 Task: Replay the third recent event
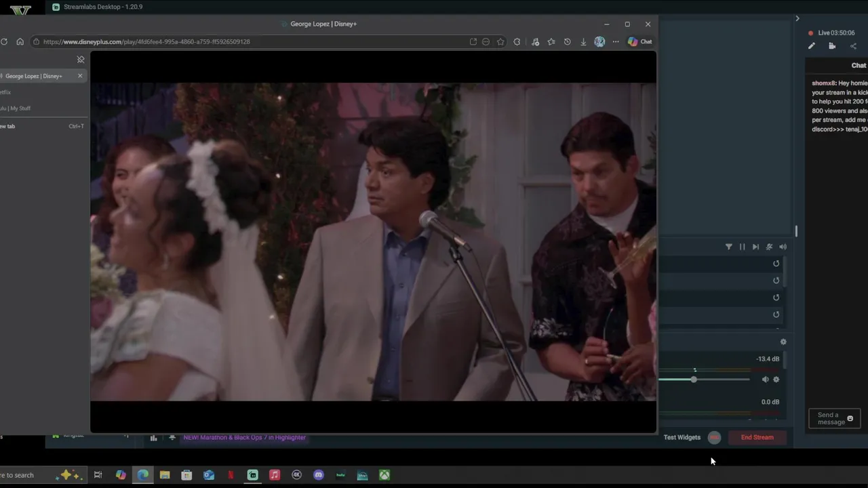coord(776,298)
